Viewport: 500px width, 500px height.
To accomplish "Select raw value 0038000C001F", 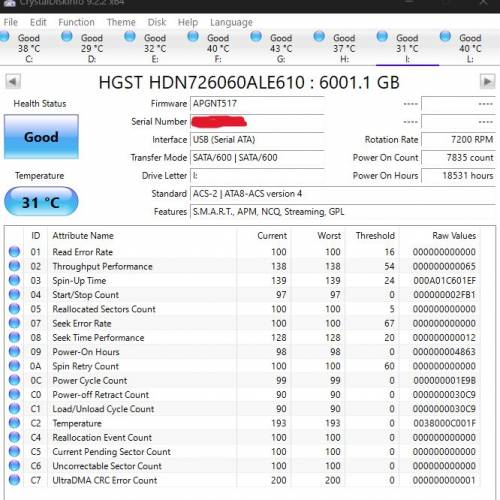I will pos(444,423).
